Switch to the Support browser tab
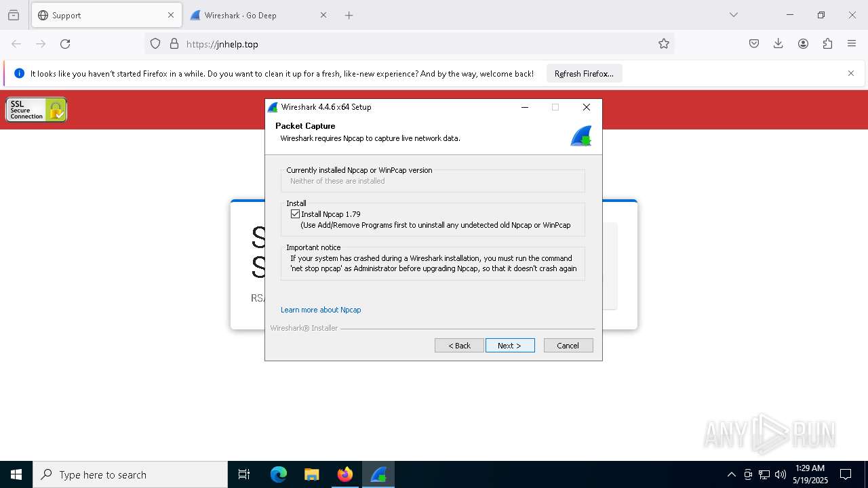The image size is (868, 488). pos(106,15)
